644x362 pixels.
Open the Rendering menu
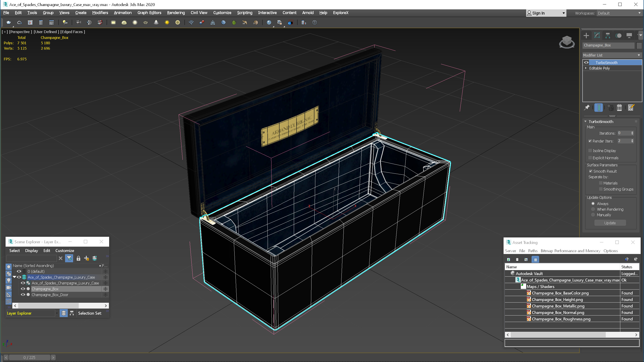[176, 13]
